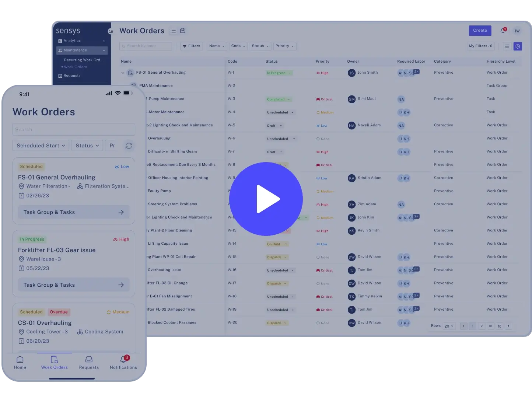
Task: Open Requests tab in mobile bottom bar
Action: click(x=89, y=362)
